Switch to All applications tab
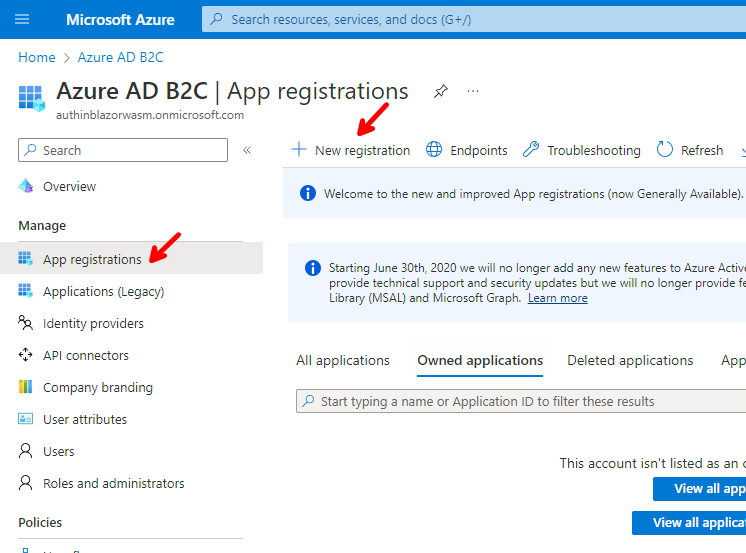 (x=343, y=361)
